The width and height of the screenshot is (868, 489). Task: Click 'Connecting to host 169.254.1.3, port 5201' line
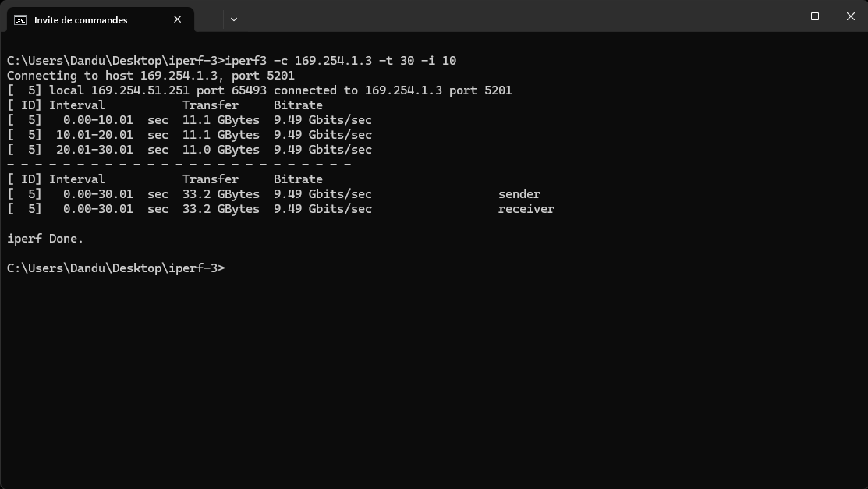pos(151,76)
